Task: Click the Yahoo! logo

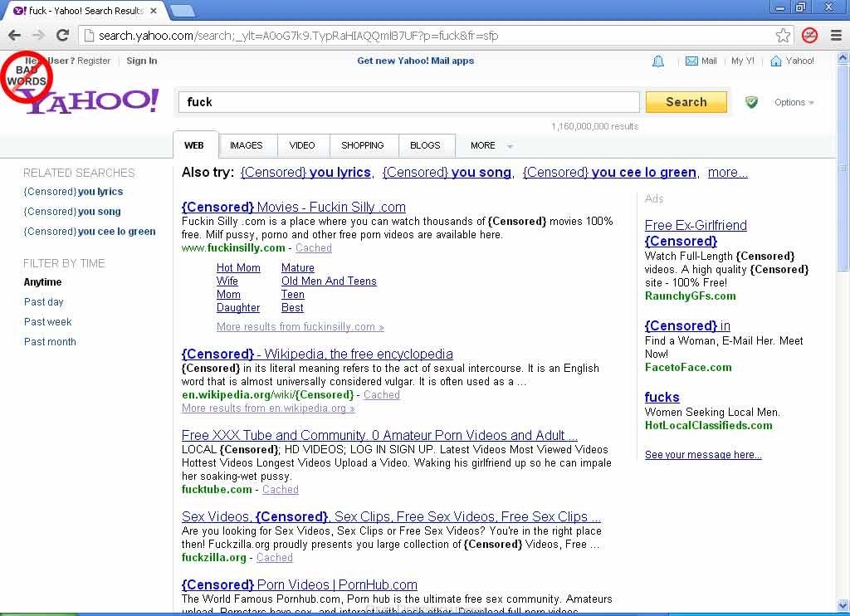Action: [x=92, y=100]
